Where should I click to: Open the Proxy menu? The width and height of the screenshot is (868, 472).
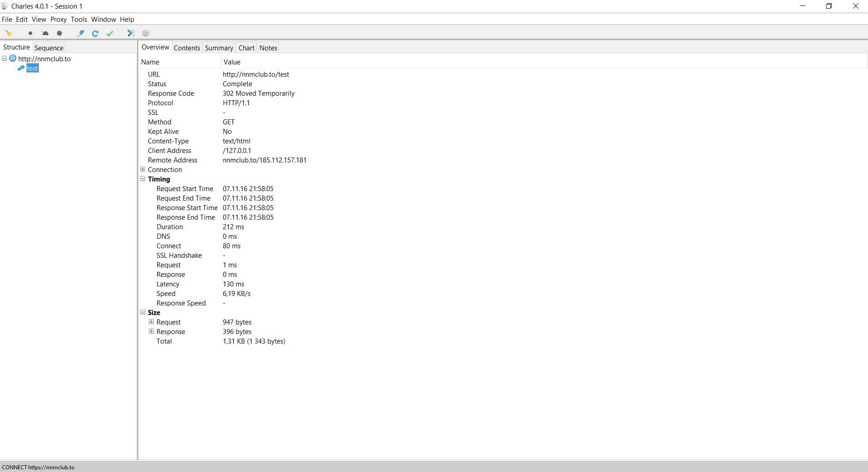click(x=59, y=20)
